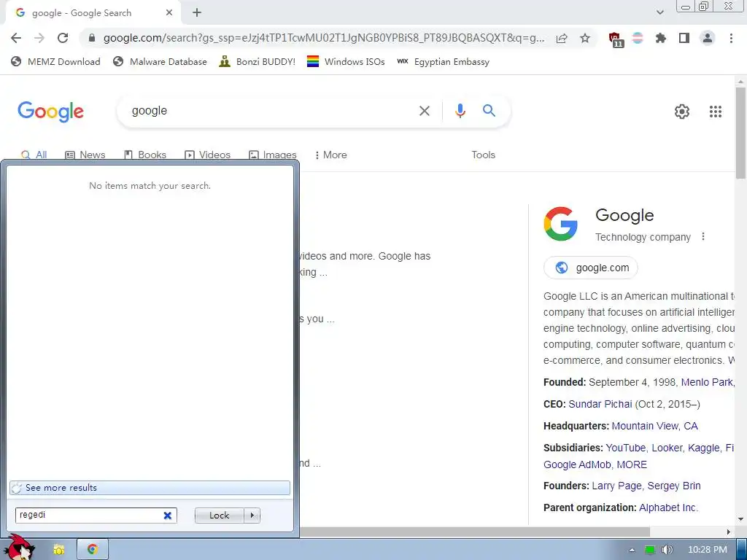Click the Google logo
This screenshot has width=747, height=560.
(50, 112)
